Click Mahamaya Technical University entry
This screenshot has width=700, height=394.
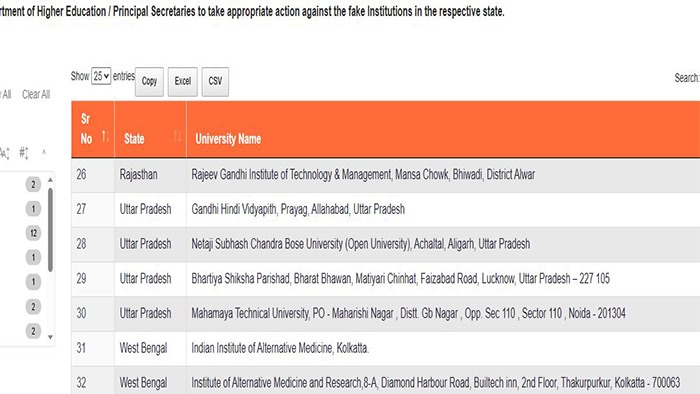(408, 313)
